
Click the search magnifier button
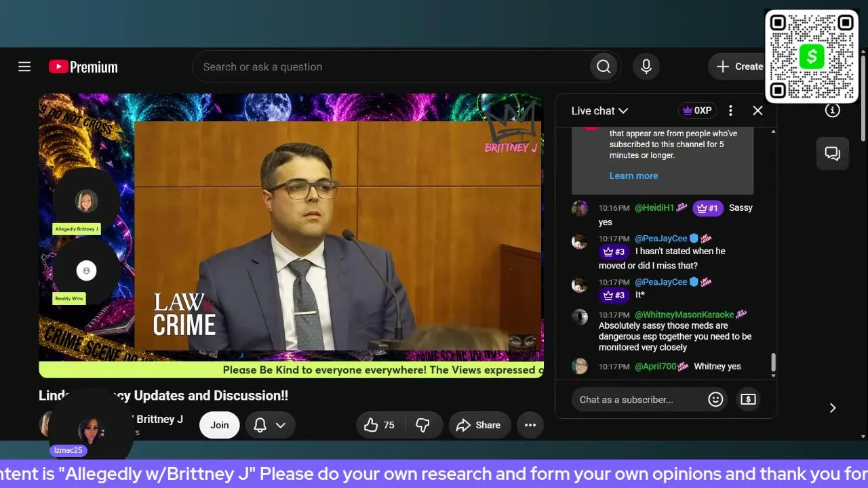604,66
